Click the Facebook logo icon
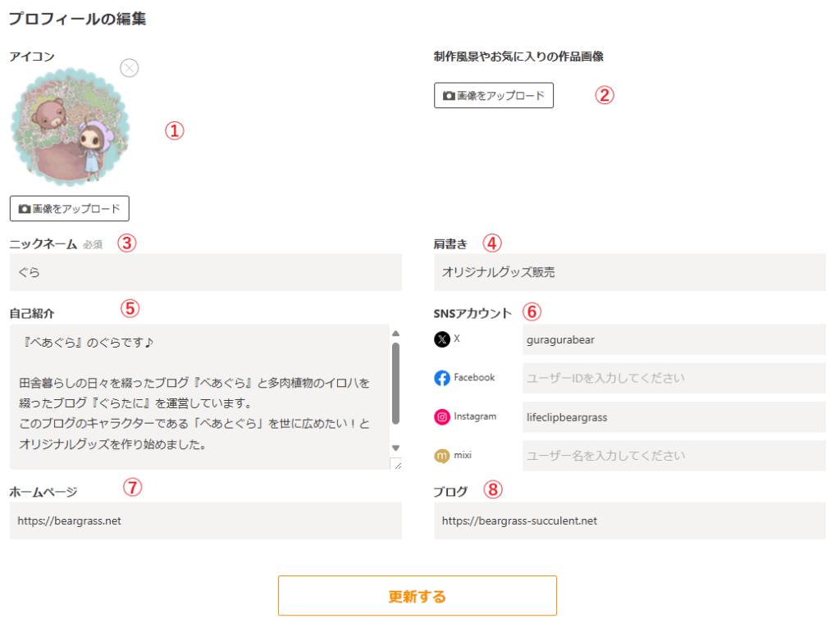Image resolution: width=840 pixels, height=632 pixels. (x=442, y=378)
